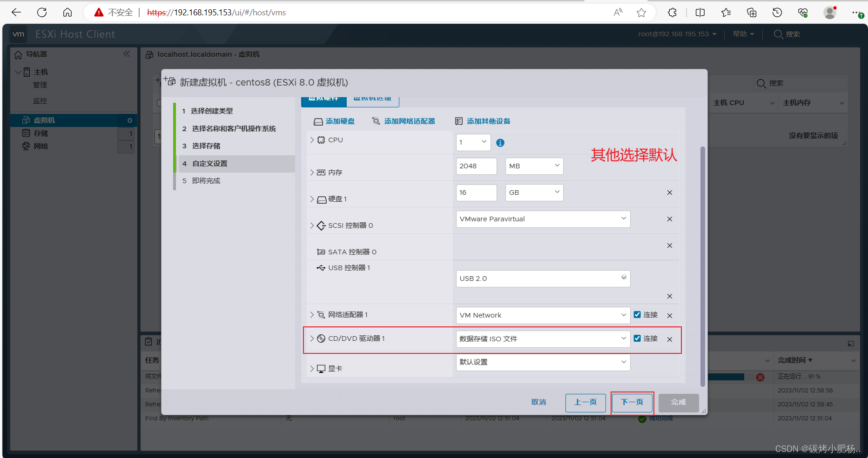Remove SATA controller 0 with its X icon

670,246
